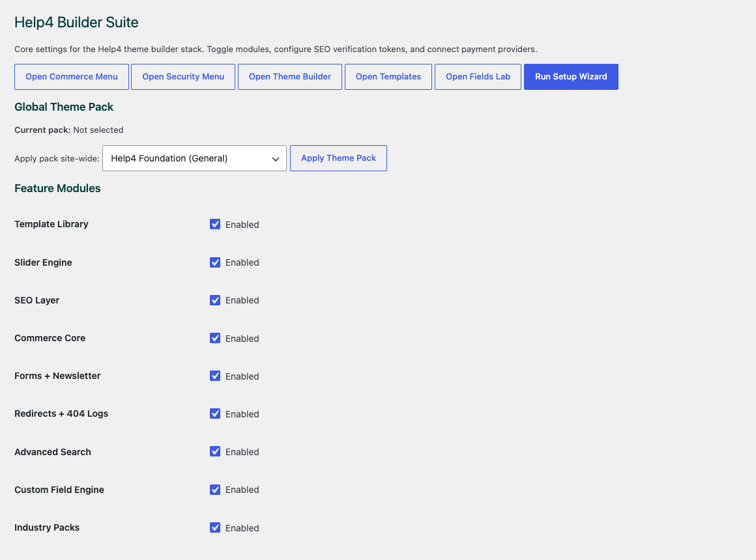This screenshot has height=560, width=756.
Task: Click the Core settings description text
Action: tap(276, 49)
